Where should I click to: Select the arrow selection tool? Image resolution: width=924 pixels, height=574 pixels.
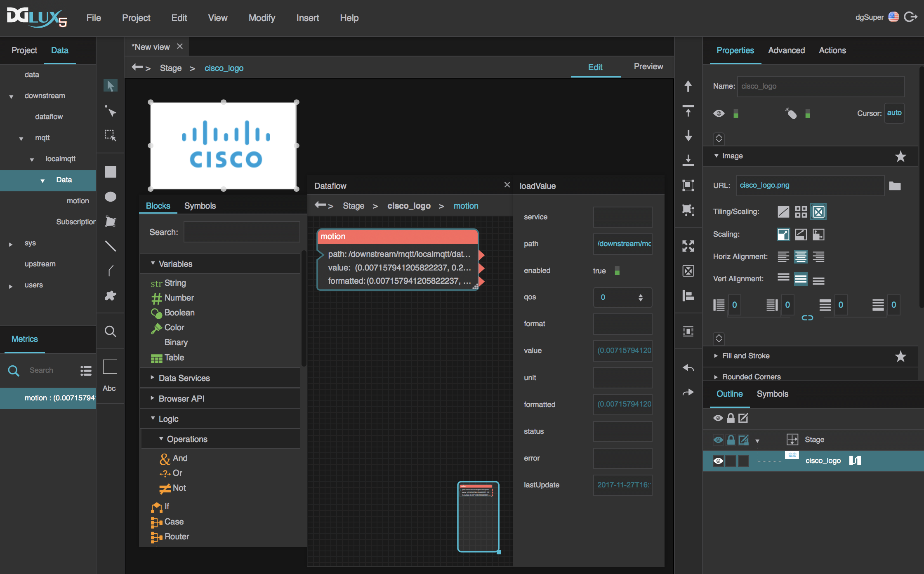pyautogui.click(x=110, y=86)
